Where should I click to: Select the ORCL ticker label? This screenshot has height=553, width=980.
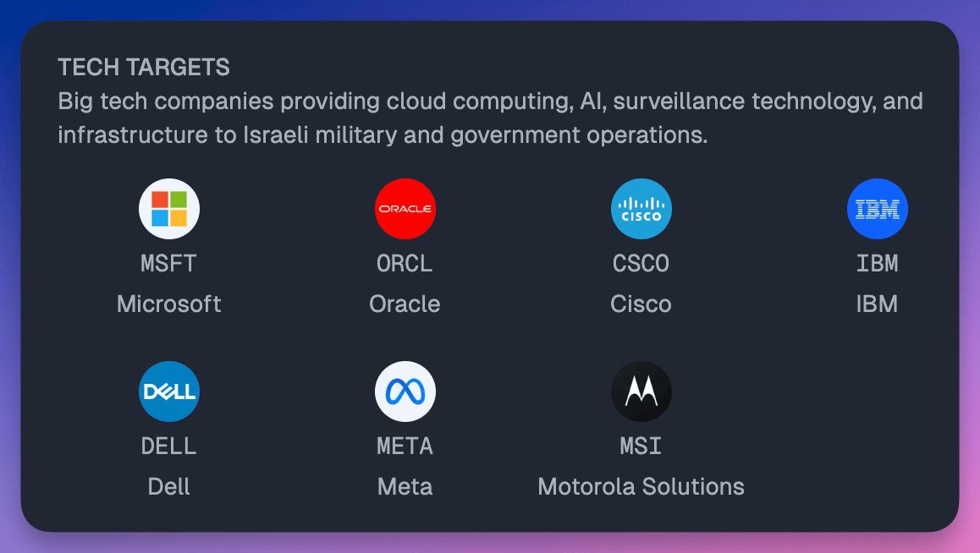coord(405,263)
